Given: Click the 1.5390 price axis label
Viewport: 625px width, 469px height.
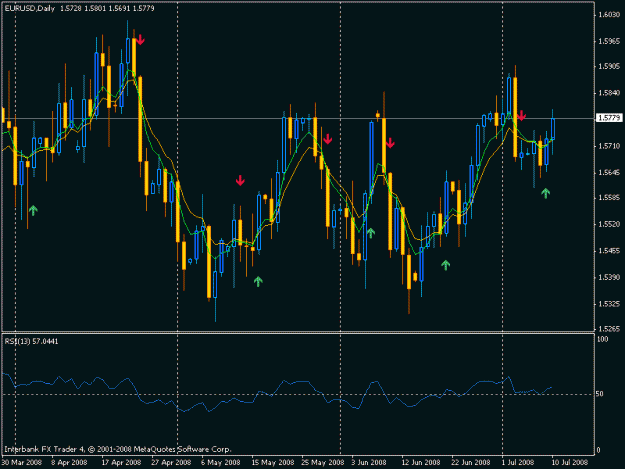Looking at the screenshot, I should click(609, 277).
